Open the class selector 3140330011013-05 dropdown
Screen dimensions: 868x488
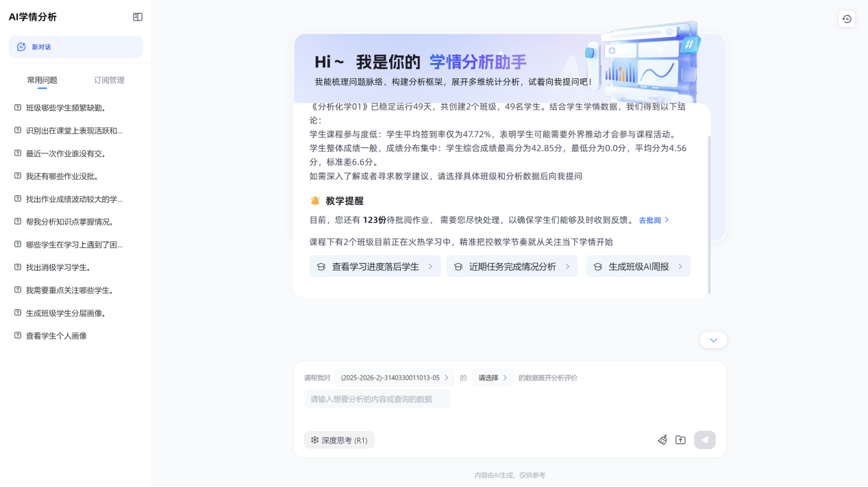[x=394, y=378]
